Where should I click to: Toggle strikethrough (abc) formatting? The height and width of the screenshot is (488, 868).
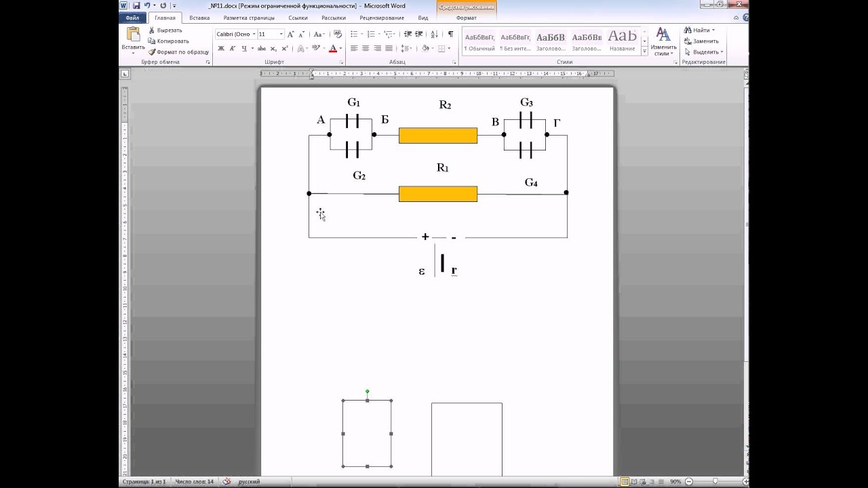pyautogui.click(x=262, y=48)
